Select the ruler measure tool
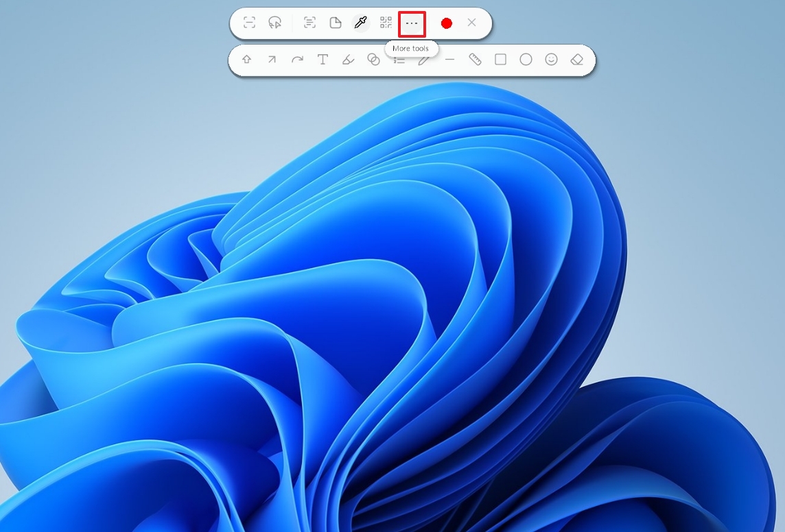 (475, 60)
